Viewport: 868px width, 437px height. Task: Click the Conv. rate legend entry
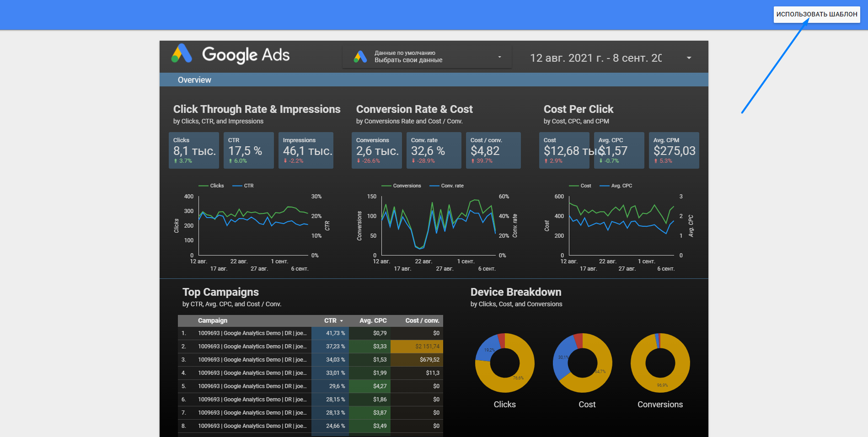446,186
